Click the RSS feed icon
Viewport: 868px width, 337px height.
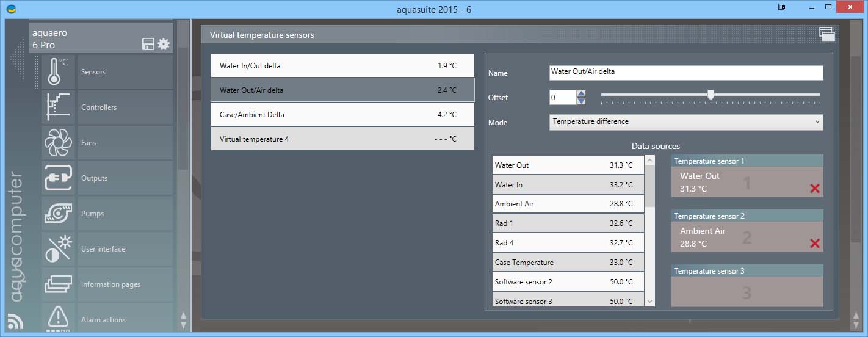coord(15,321)
